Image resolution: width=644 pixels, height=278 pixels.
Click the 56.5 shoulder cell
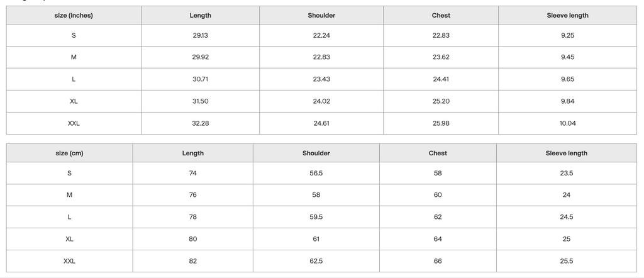pyautogui.click(x=316, y=173)
